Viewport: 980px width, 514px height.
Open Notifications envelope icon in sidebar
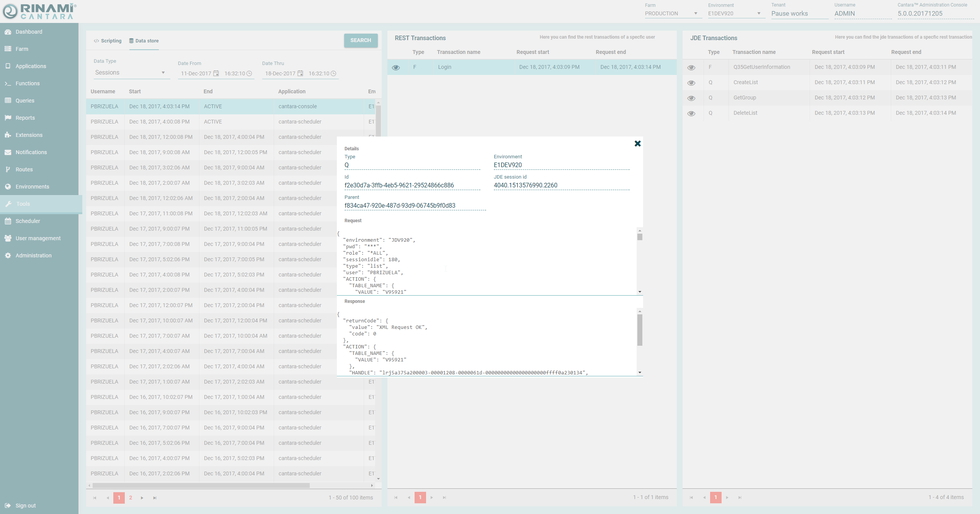pos(8,152)
